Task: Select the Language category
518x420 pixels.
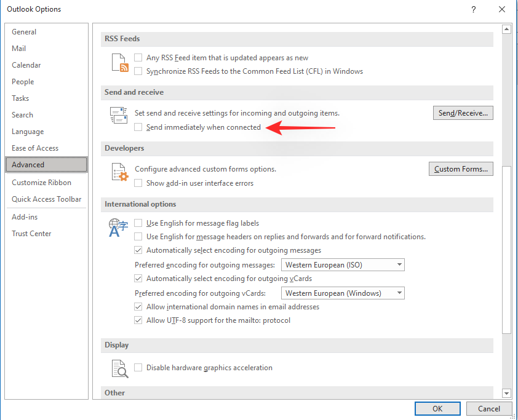Action: click(x=47, y=132)
